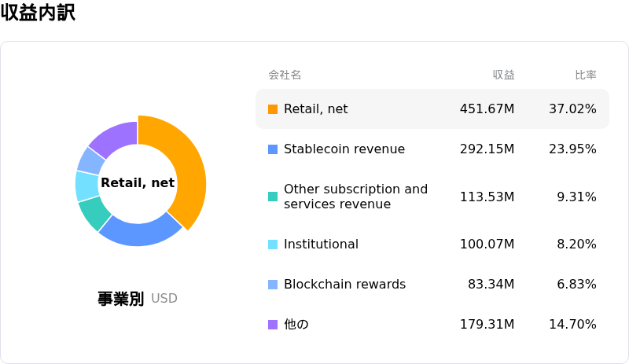Click the light cyan Institutional legend swatch
The image size is (629, 364).
[x=273, y=245]
